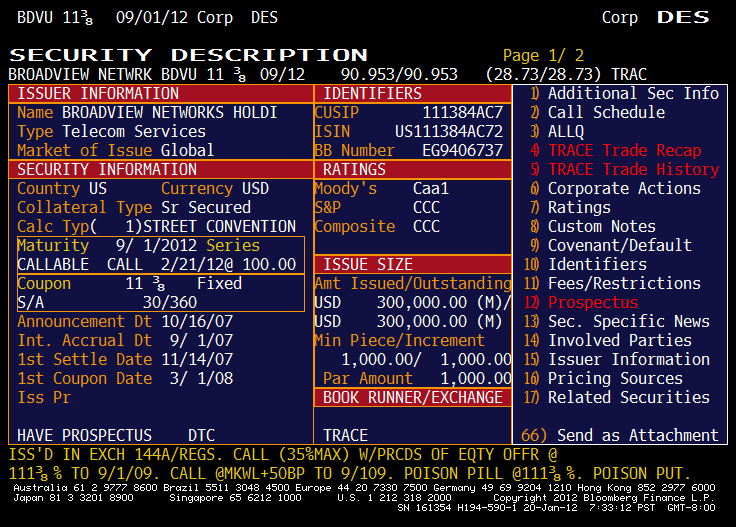Screen dimensions: 736x527
Task: Open TRACE Trade Recap
Action: (x=615, y=151)
